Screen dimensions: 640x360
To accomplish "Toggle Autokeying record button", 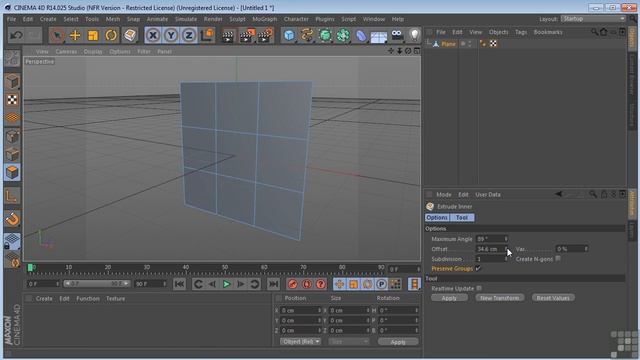I will coord(307,284).
